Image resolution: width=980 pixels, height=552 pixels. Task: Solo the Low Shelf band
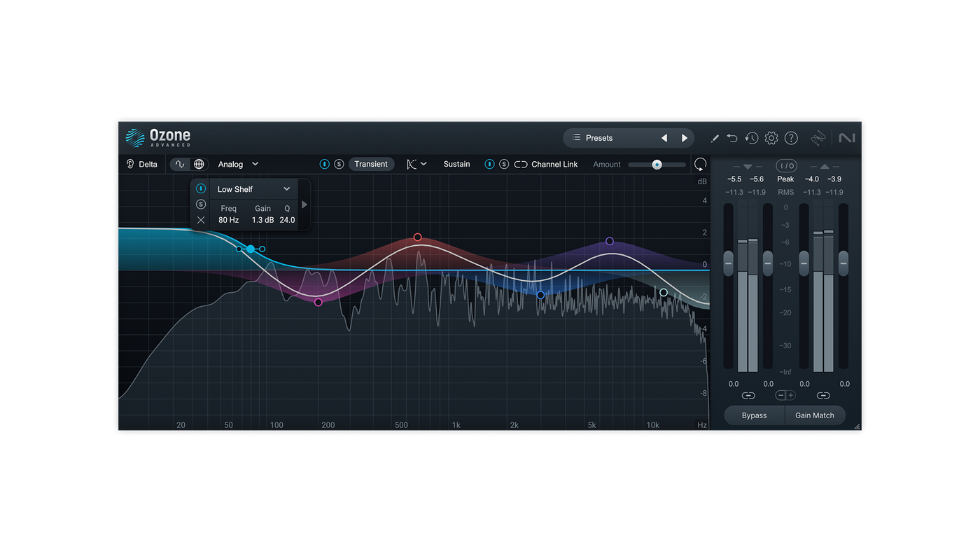pyautogui.click(x=201, y=205)
